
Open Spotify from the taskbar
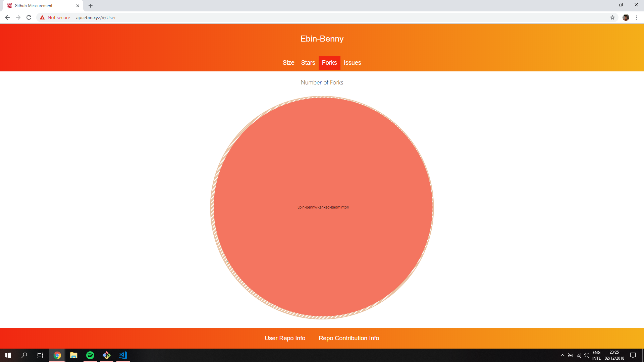coord(90,355)
